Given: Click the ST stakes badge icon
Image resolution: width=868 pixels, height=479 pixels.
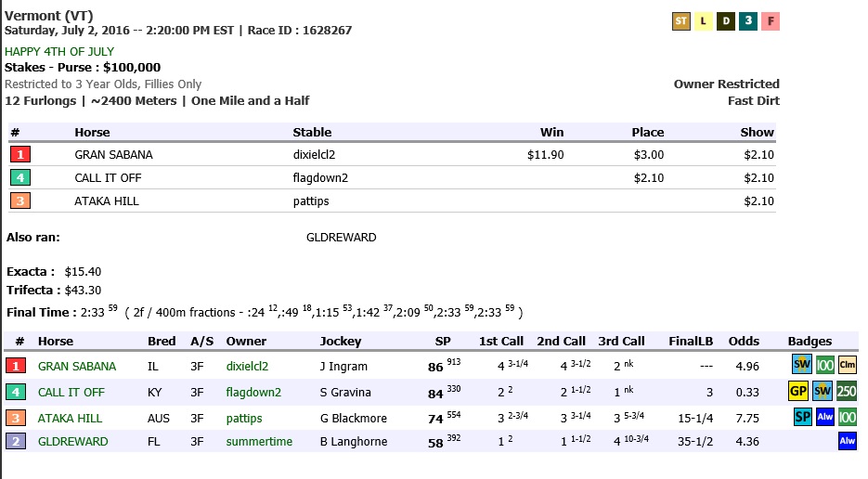Looking at the screenshot, I should (680, 21).
